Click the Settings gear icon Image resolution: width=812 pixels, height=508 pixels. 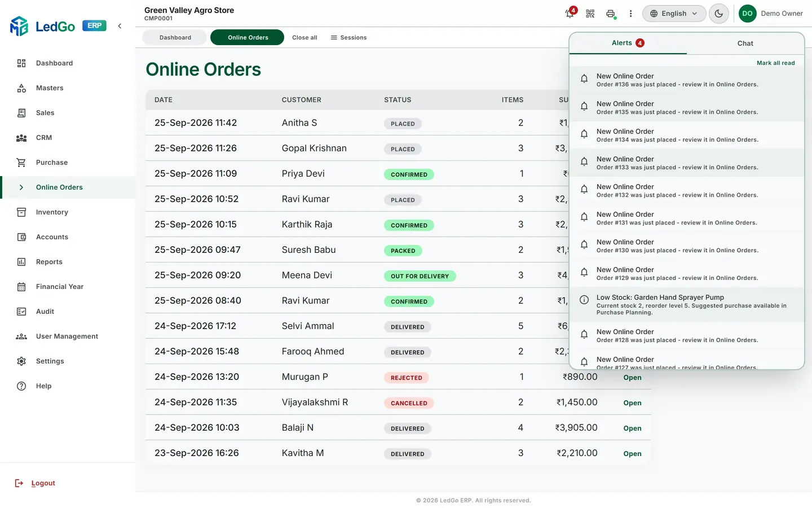point(21,361)
